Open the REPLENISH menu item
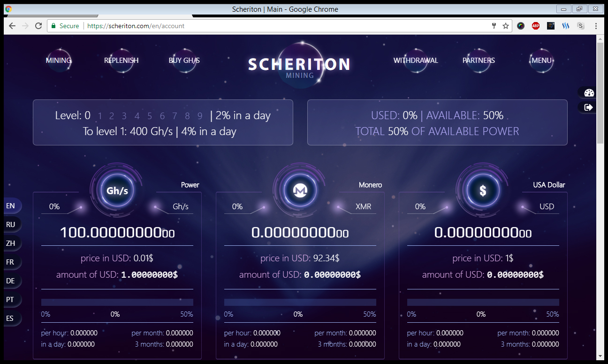Image resolution: width=608 pixels, height=364 pixels. tap(121, 61)
